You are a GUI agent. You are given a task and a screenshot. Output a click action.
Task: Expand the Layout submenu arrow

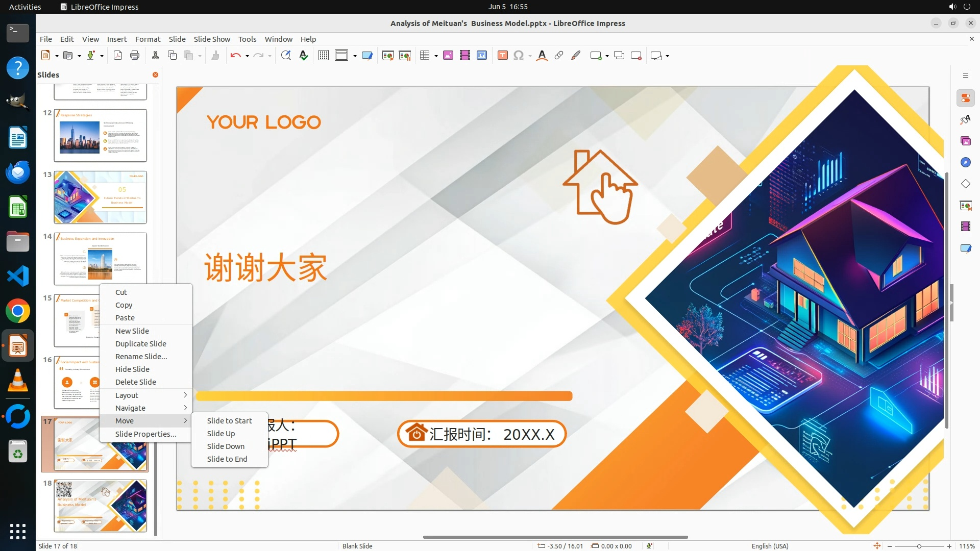185,395
